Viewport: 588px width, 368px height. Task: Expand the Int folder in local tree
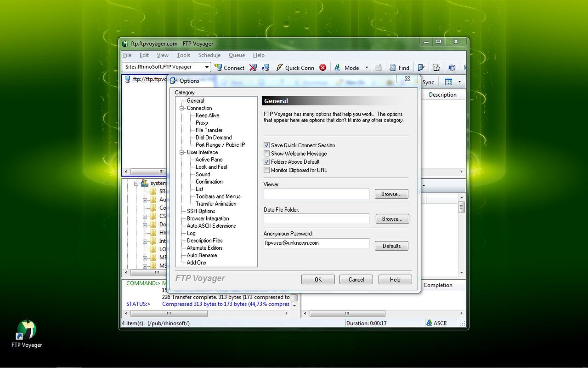coord(145,241)
